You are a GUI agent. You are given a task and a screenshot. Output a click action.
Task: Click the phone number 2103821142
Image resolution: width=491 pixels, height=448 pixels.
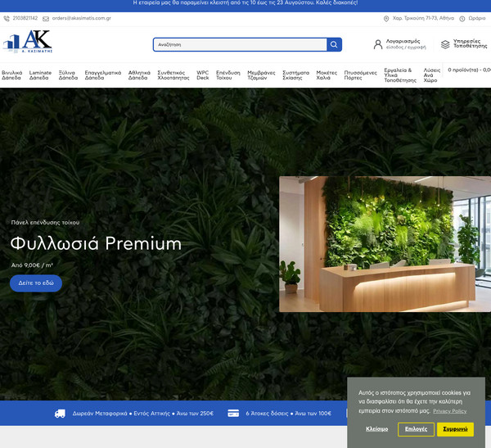point(25,18)
